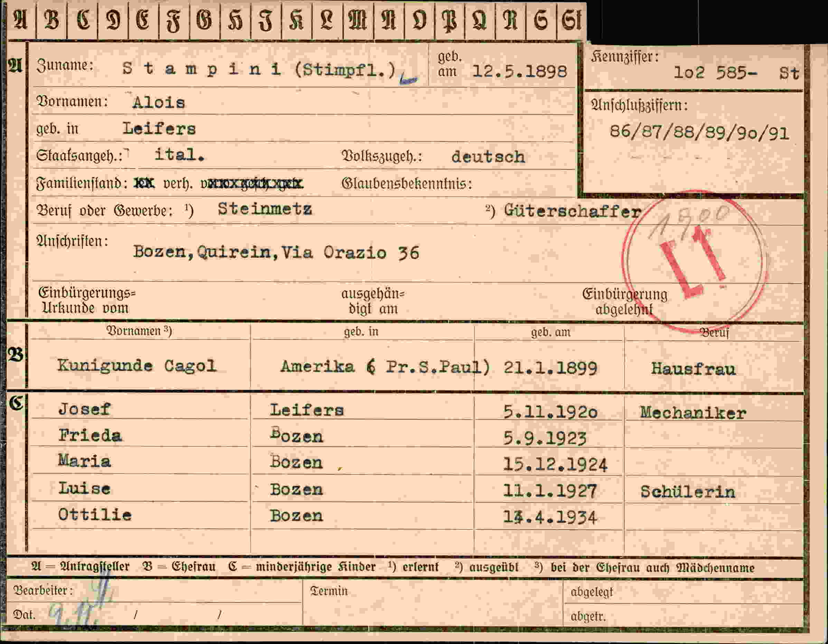Click Luise's occupation Schülerin
This screenshot has width=828, height=644.
pyautogui.click(x=688, y=492)
